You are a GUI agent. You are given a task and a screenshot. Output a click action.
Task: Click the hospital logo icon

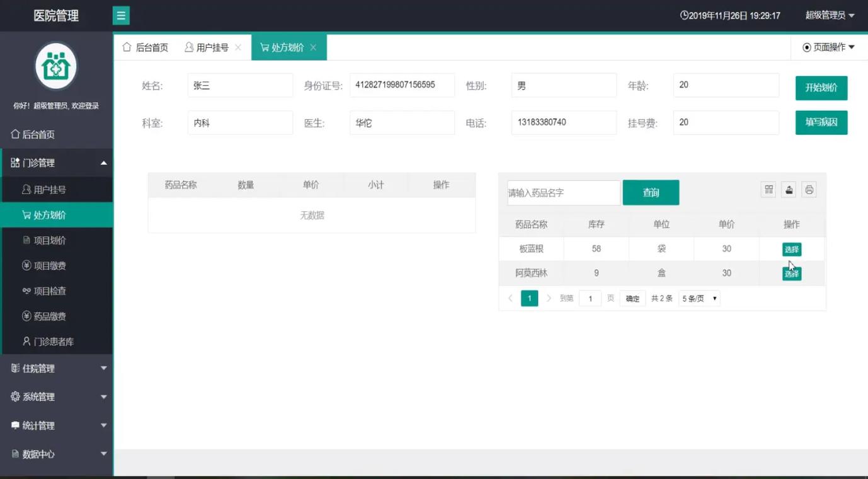(x=55, y=66)
